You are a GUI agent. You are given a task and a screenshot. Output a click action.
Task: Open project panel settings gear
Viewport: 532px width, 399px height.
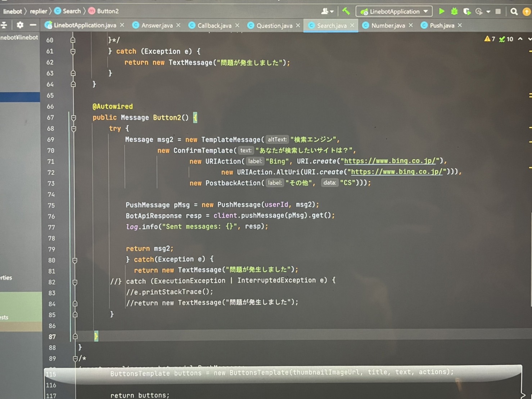coord(20,25)
